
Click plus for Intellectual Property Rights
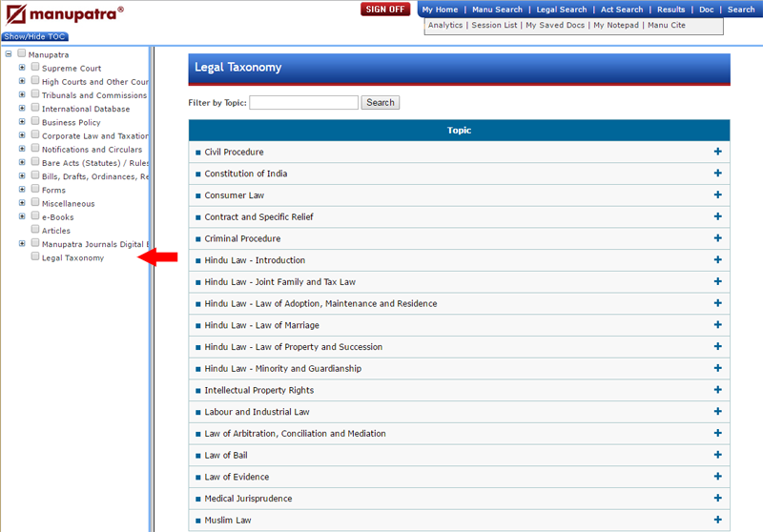[x=718, y=390]
